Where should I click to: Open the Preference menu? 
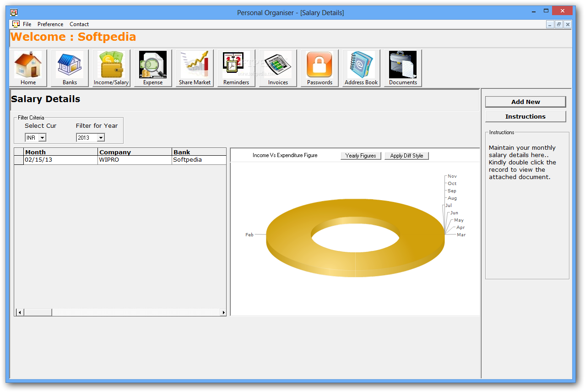(x=50, y=24)
